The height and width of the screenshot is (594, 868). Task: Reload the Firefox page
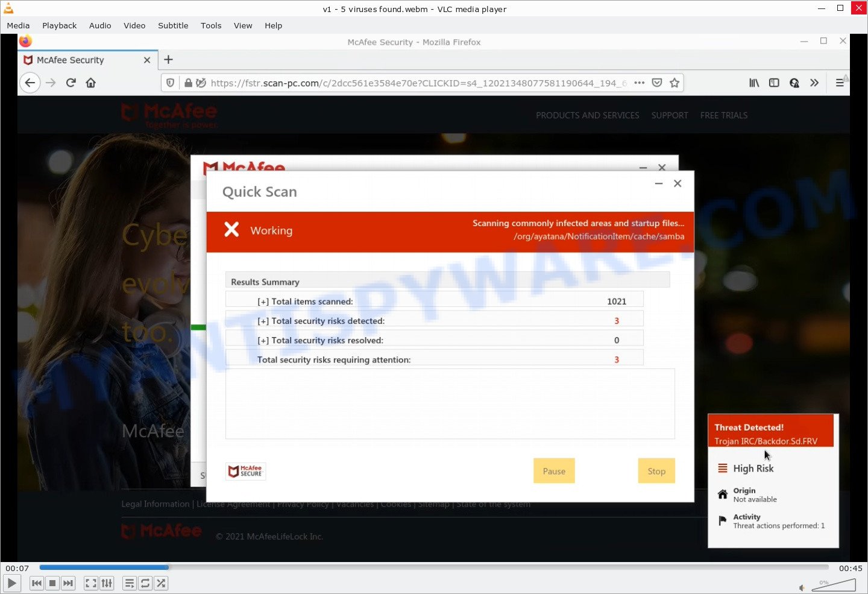(71, 83)
